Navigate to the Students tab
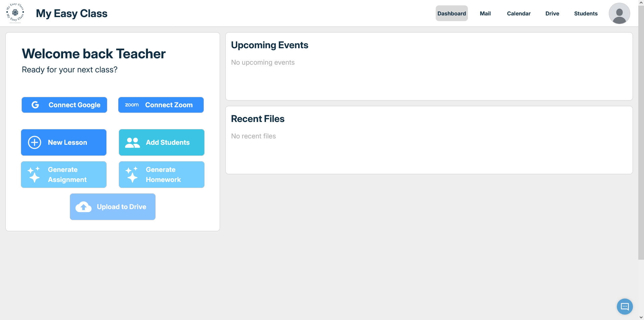This screenshot has width=644, height=320. click(x=586, y=13)
